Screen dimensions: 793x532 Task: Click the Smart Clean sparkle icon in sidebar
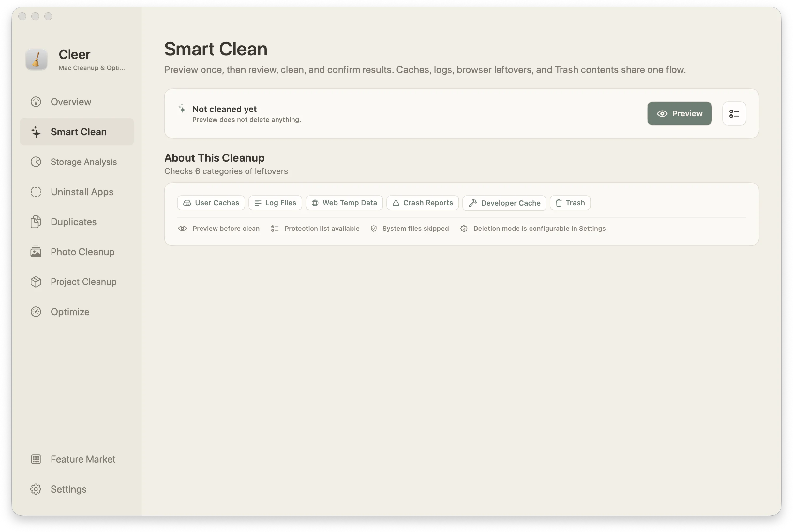tap(36, 132)
